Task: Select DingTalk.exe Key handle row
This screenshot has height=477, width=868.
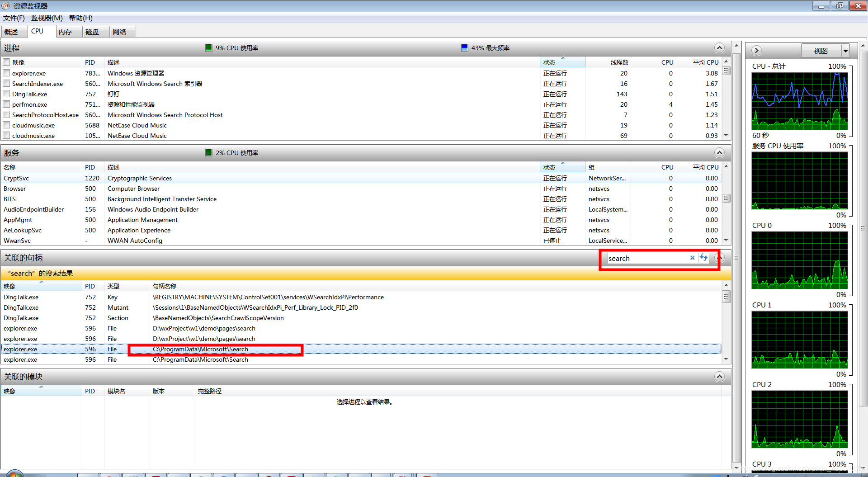Action: point(361,297)
